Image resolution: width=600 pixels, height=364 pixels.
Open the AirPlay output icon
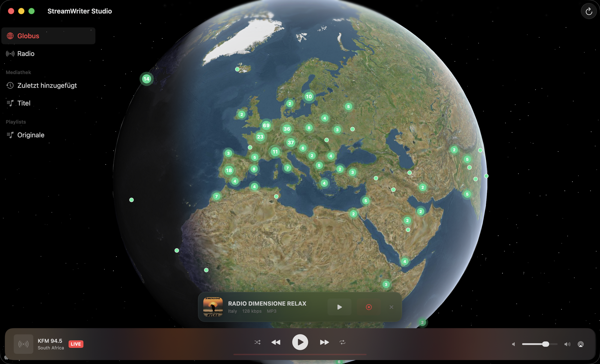(x=580, y=344)
